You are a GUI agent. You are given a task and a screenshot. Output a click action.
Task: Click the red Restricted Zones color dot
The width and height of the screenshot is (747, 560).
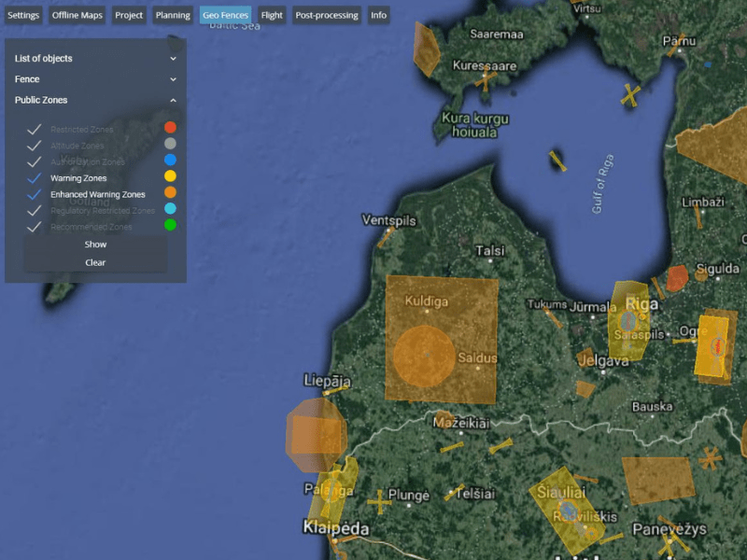pos(170,127)
